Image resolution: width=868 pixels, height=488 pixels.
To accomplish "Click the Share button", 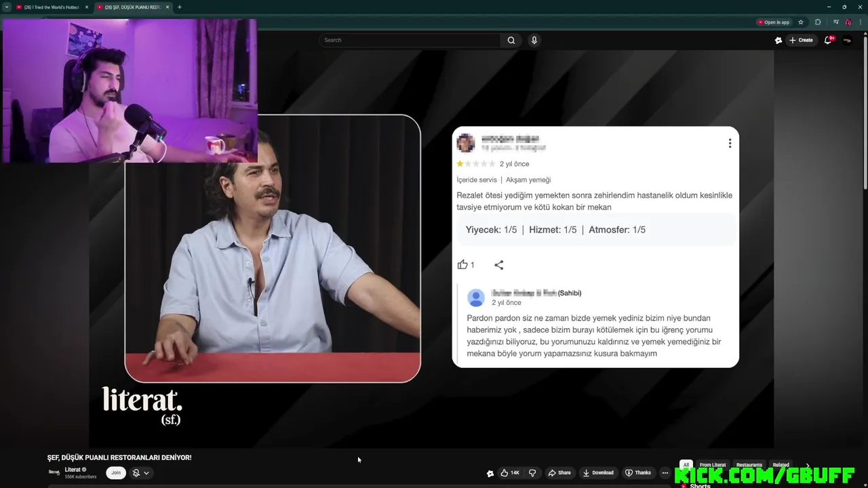I will tap(559, 473).
